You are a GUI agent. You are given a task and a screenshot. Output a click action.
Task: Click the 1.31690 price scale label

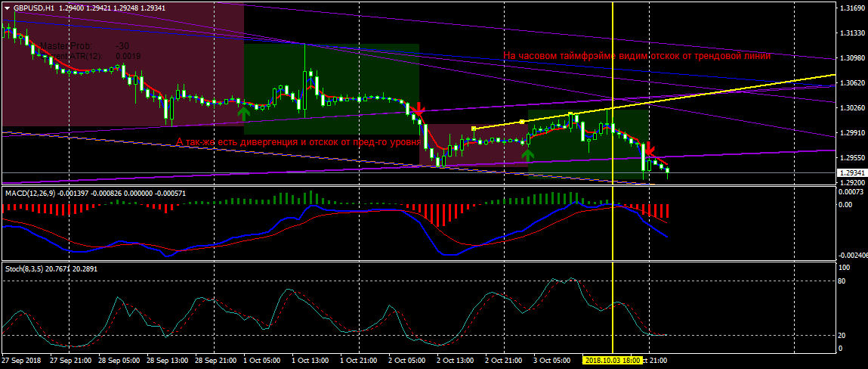(851, 9)
